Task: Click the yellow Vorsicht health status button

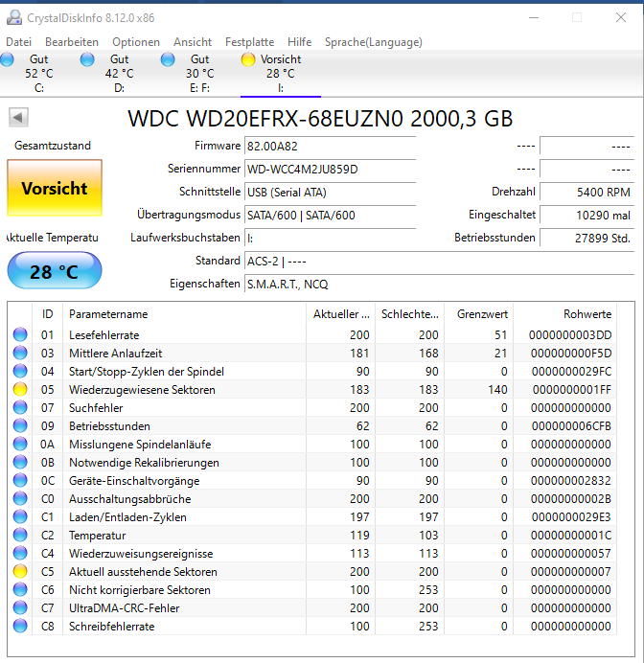Action: (x=55, y=188)
